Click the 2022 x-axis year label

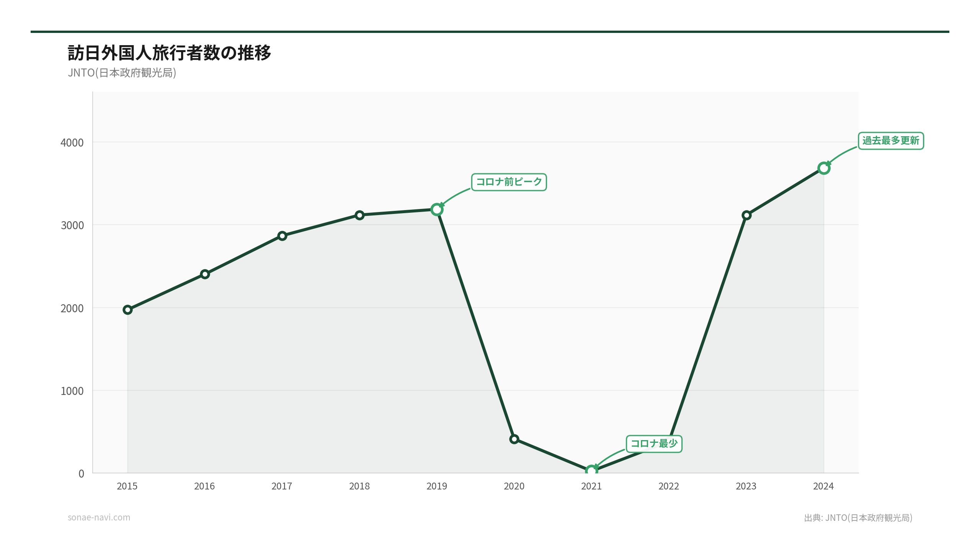tap(668, 486)
